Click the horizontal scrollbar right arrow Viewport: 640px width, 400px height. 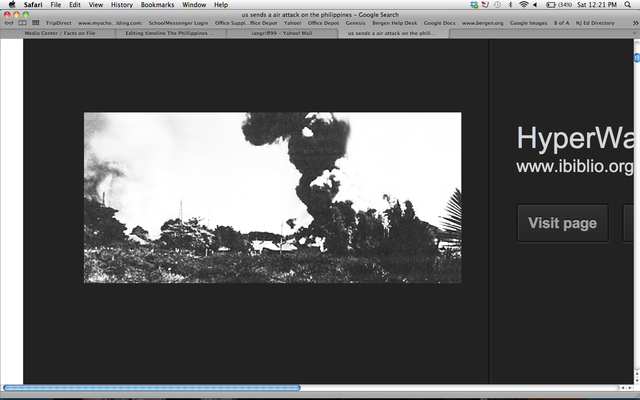click(630, 388)
